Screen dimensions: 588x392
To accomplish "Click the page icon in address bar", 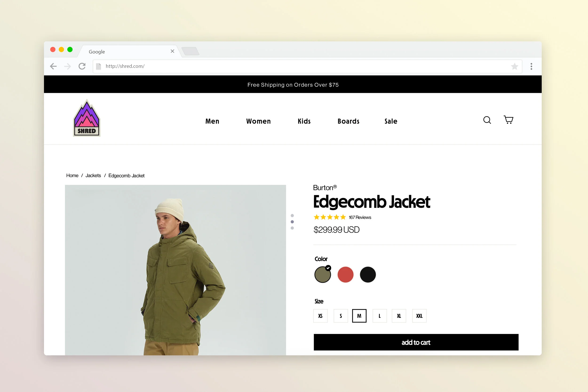I will click(99, 66).
